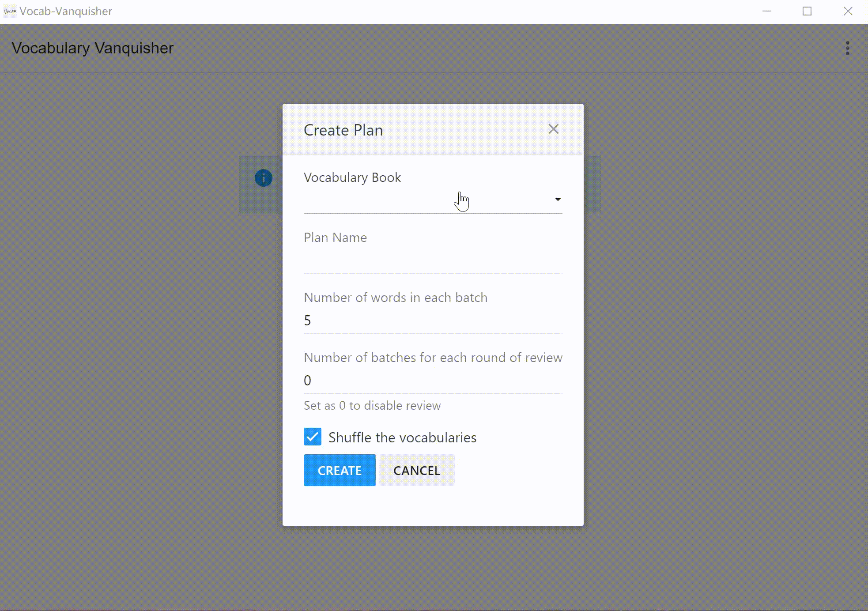Click the batches per review round field

pos(433,381)
